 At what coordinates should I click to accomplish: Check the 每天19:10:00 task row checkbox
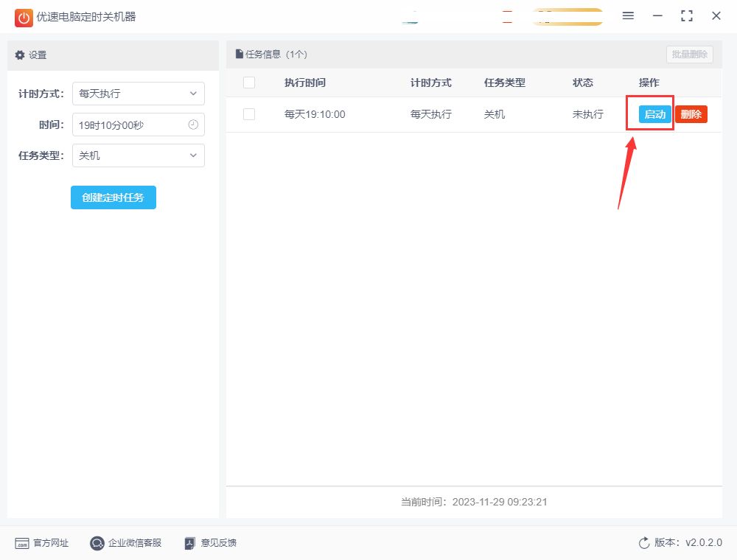249,114
